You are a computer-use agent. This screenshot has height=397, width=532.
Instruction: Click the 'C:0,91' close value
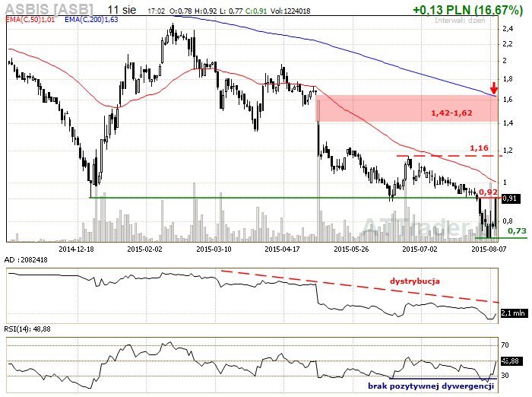[256, 11]
